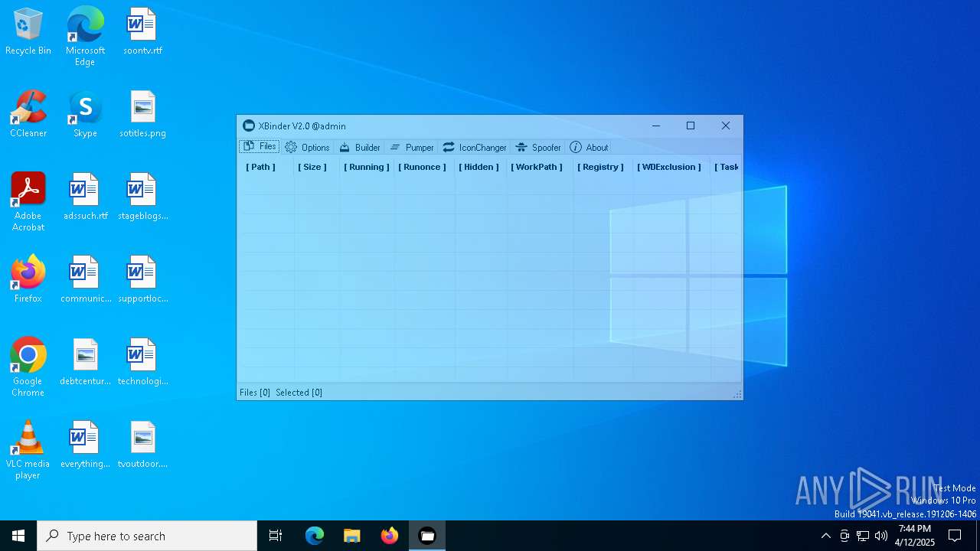Switch to the Builder tab
Screen dimensions: 980x551
click(359, 147)
